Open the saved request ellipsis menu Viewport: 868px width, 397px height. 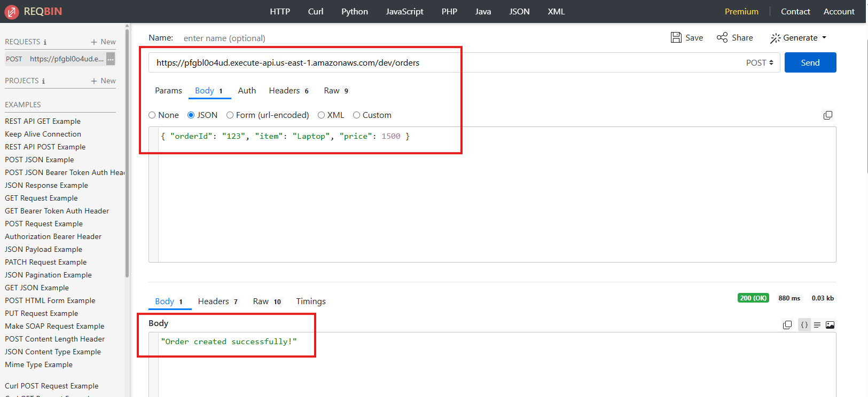coord(111,59)
